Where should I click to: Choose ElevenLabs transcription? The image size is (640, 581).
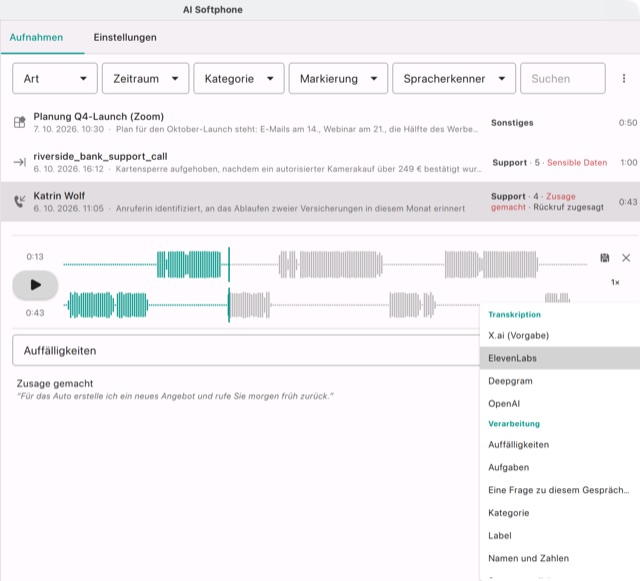tap(560, 358)
